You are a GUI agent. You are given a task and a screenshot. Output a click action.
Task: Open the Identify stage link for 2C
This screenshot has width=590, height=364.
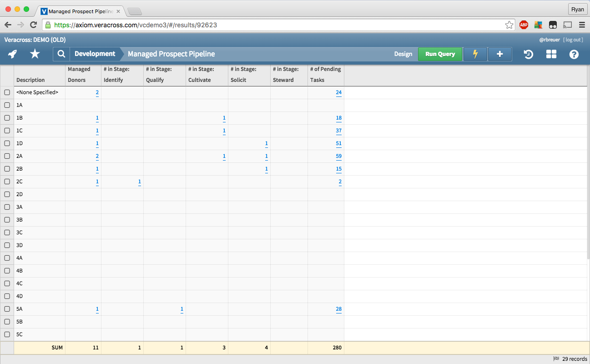(140, 182)
